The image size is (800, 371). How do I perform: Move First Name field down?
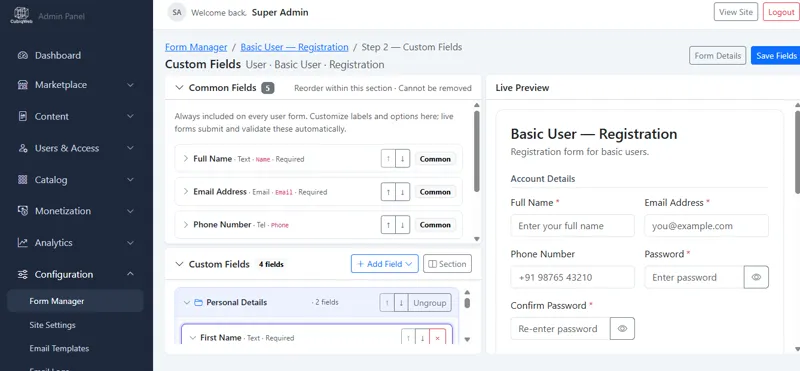tap(422, 338)
